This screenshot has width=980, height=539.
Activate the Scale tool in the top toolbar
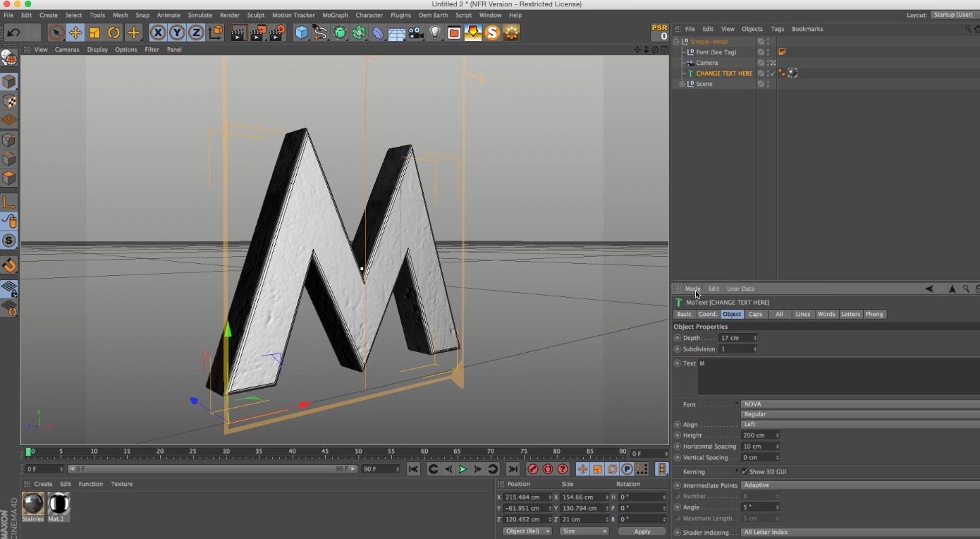94,32
